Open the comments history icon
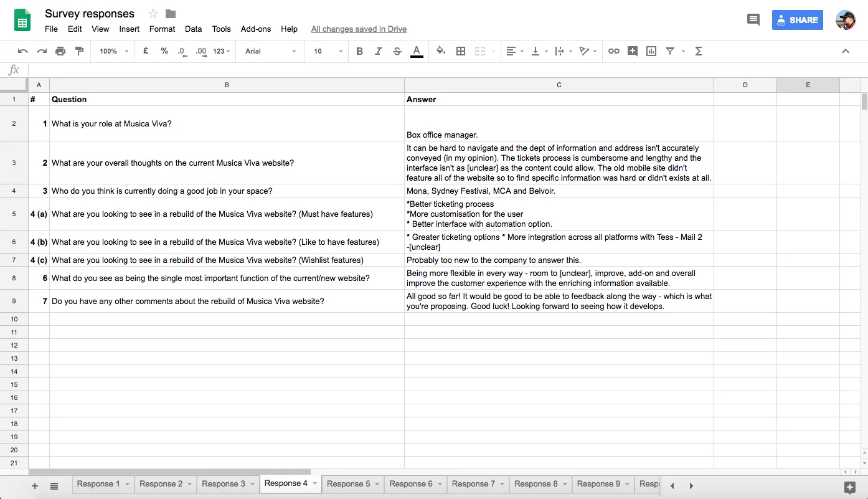 point(753,20)
